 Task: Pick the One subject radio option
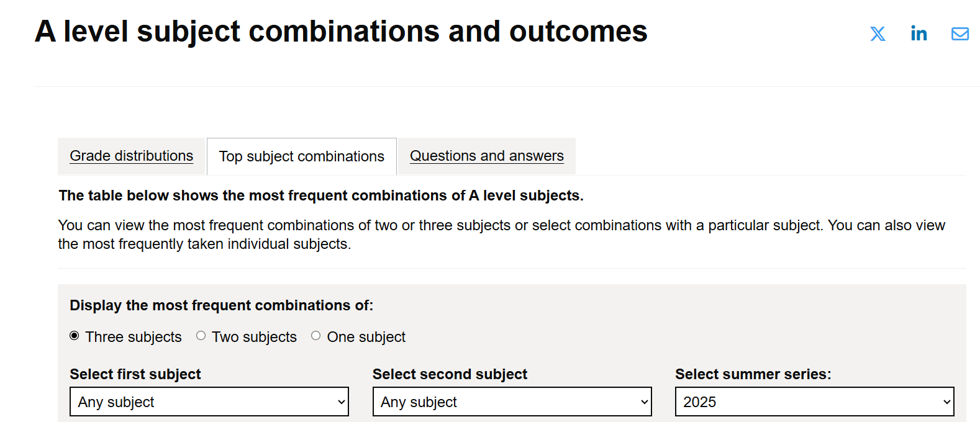pos(316,336)
